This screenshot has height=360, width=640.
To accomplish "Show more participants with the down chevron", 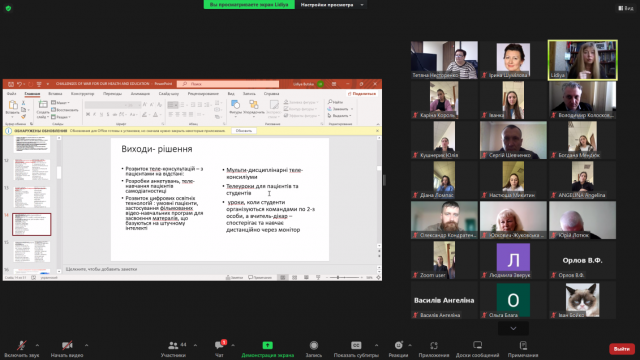I will point(513,328).
